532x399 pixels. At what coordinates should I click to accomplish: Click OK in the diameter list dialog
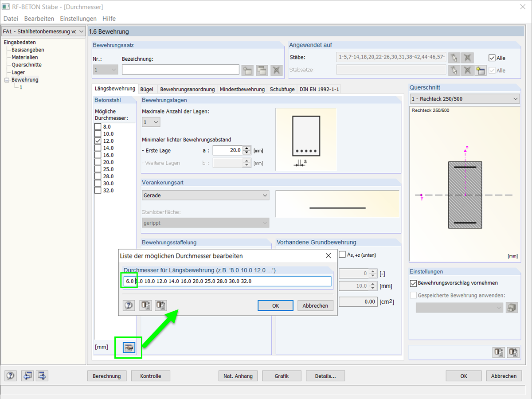pos(275,305)
